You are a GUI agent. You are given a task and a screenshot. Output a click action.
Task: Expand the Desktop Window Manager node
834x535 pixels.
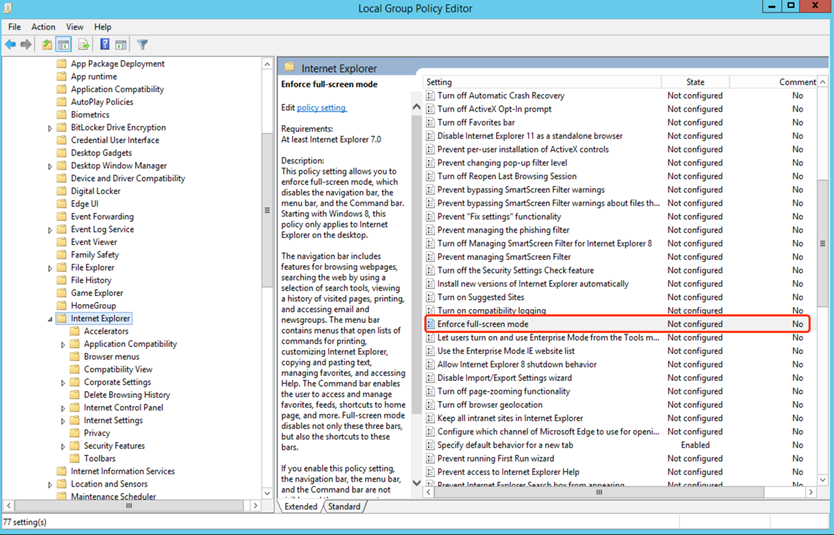pos(50,166)
